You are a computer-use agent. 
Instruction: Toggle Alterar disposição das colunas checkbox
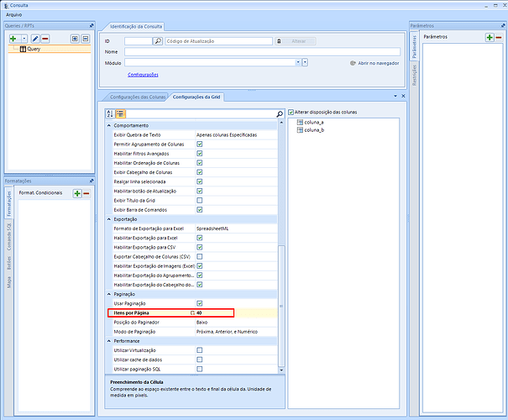291,113
